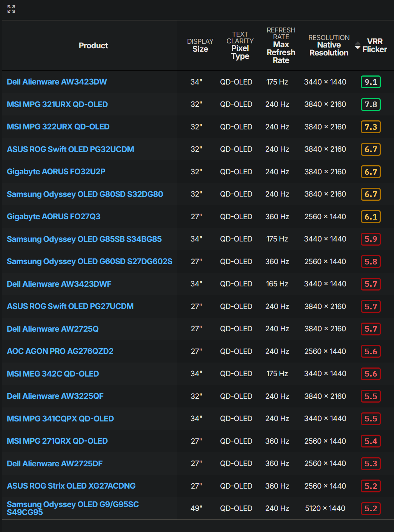
Task: Sort by Max Refresh Rate header
Action: pos(281,45)
